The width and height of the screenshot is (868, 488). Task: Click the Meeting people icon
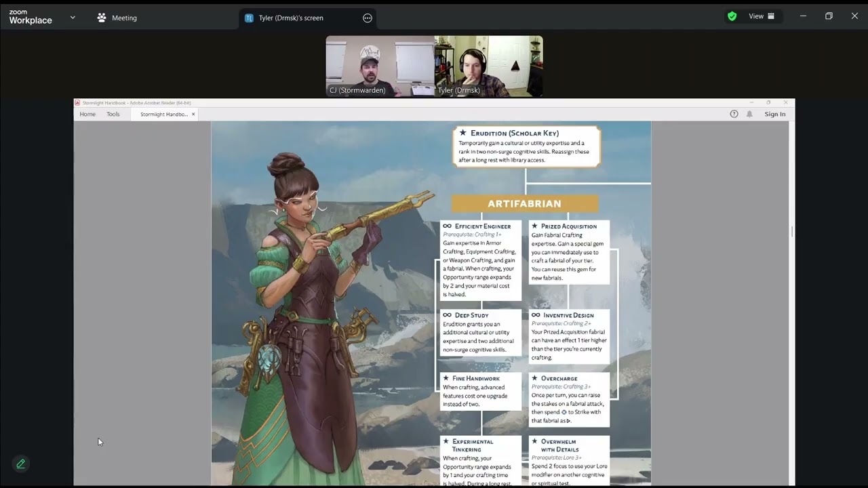(x=102, y=18)
